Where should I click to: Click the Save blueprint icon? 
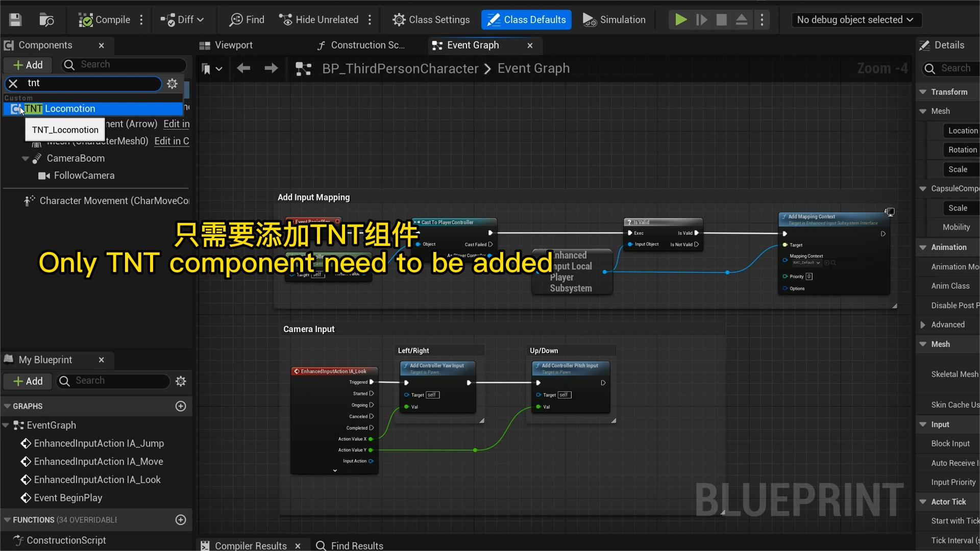point(15,20)
